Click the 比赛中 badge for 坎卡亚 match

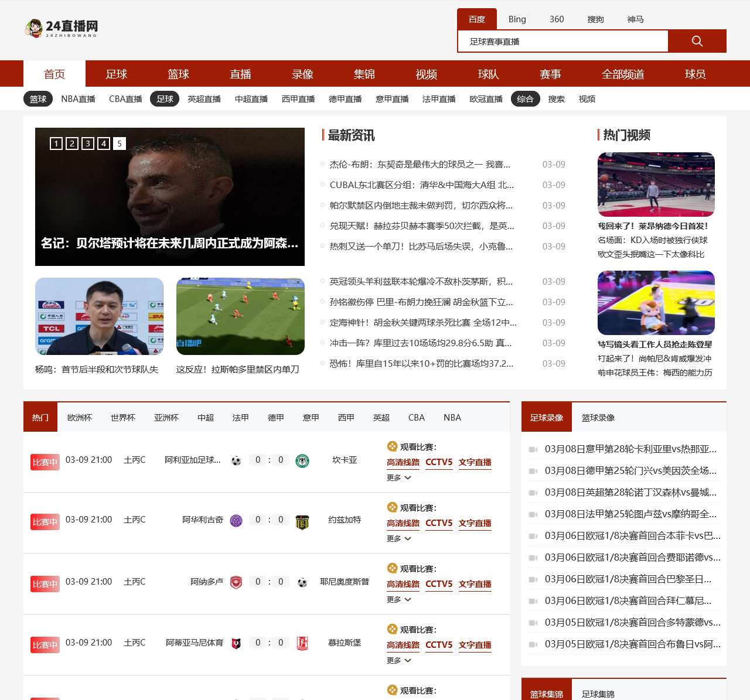pos(45,462)
